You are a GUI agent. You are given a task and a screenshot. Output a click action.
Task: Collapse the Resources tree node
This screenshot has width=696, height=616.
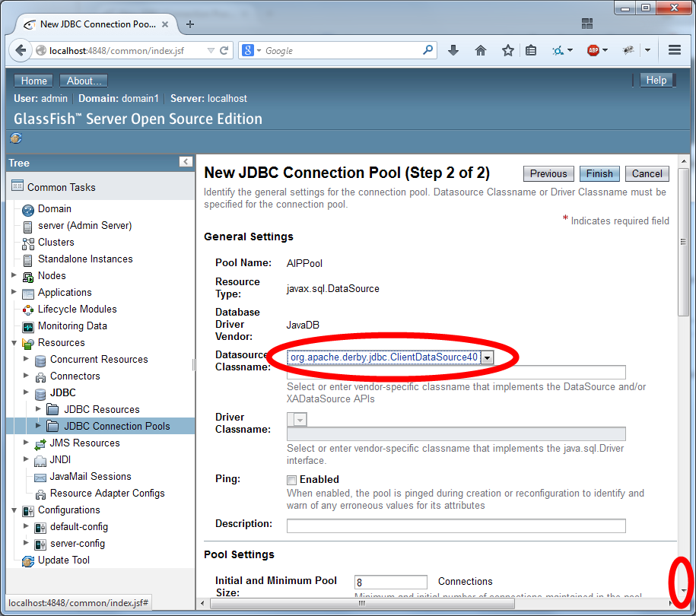[14, 342]
